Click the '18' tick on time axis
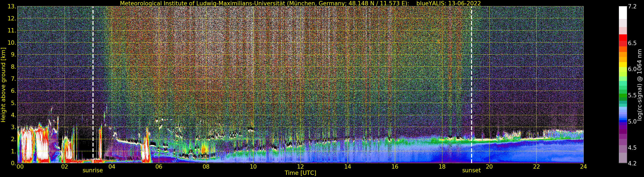The height and width of the screenshot is (177, 644). click(x=442, y=166)
